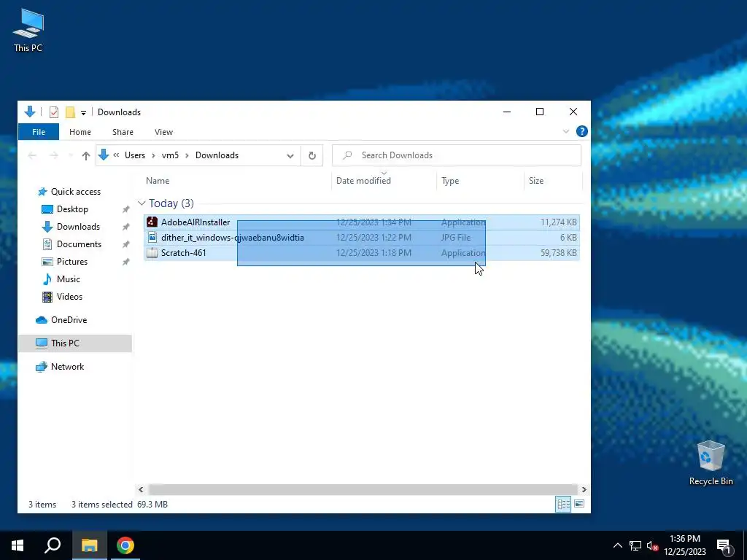747x560 pixels.
Task: Click the horizontal scrollbar right arrow
Action: (584, 489)
